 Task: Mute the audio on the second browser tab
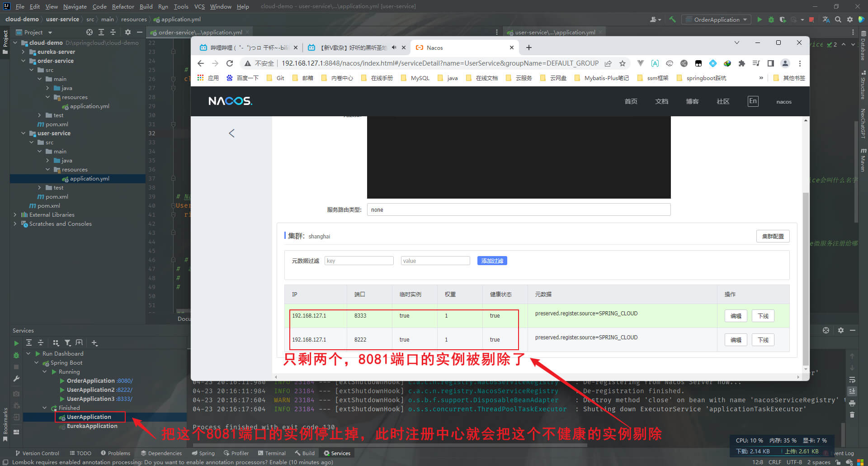click(x=394, y=48)
